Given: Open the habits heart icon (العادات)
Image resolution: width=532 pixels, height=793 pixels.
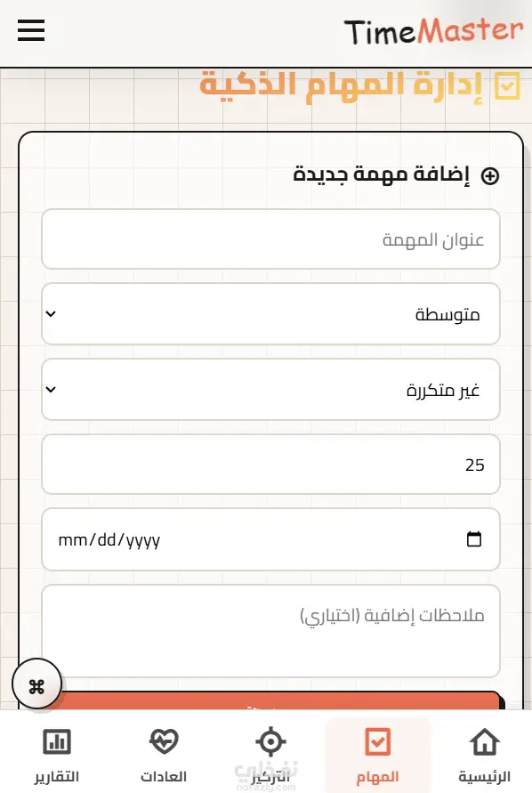Looking at the screenshot, I should (164, 741).
